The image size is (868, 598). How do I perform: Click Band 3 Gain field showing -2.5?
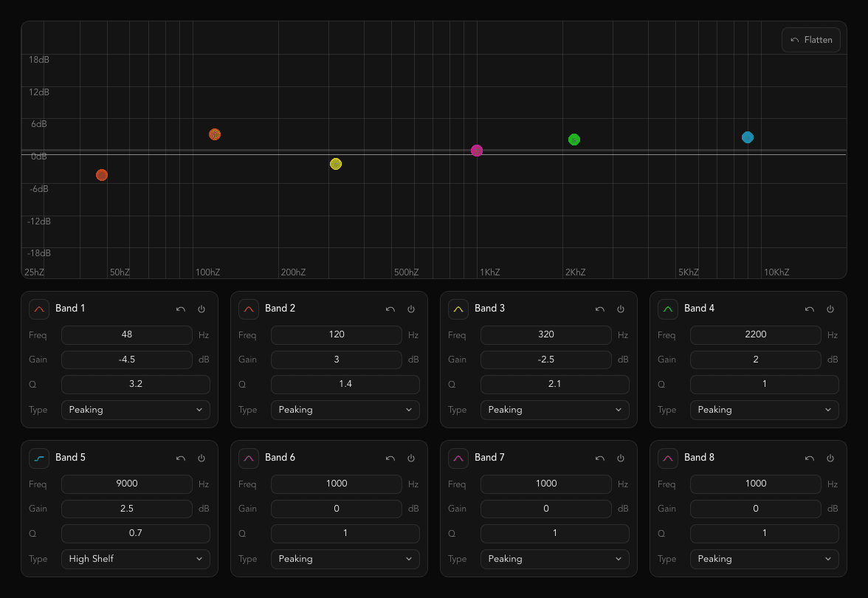(546, 360)
